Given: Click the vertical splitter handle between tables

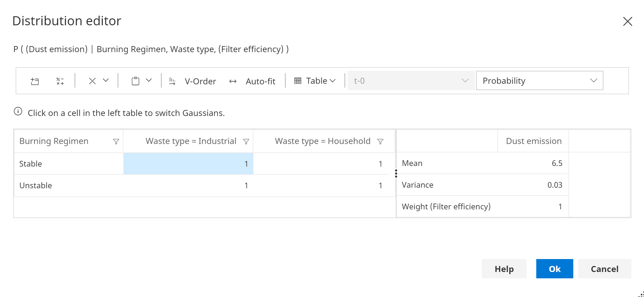Looking at the screenshot, I should click(x=396, y=174).
